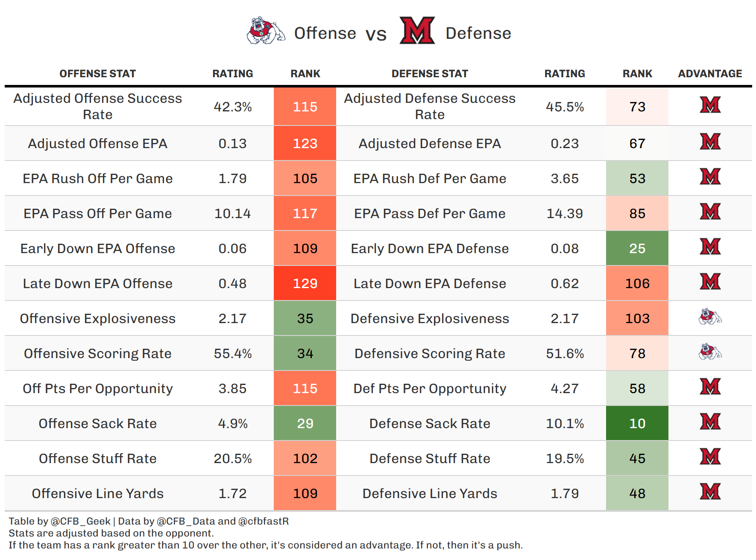756x560 pixels.
Task: Select the advantage logo in Sack Rate row
Action: (710, 422)
